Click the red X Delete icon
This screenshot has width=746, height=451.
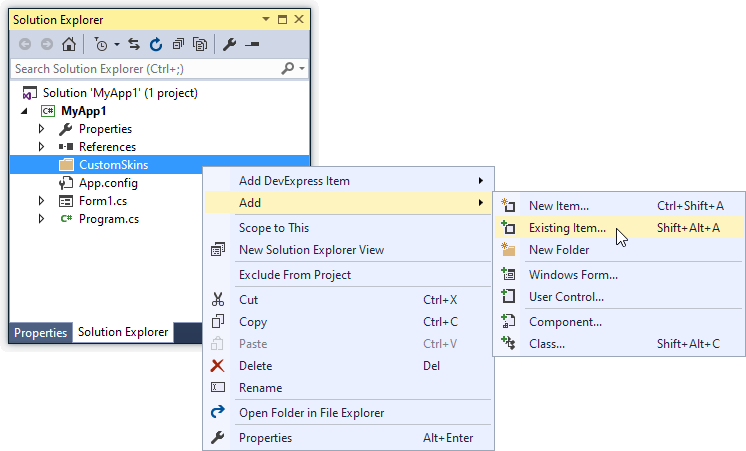click(217, 366)
